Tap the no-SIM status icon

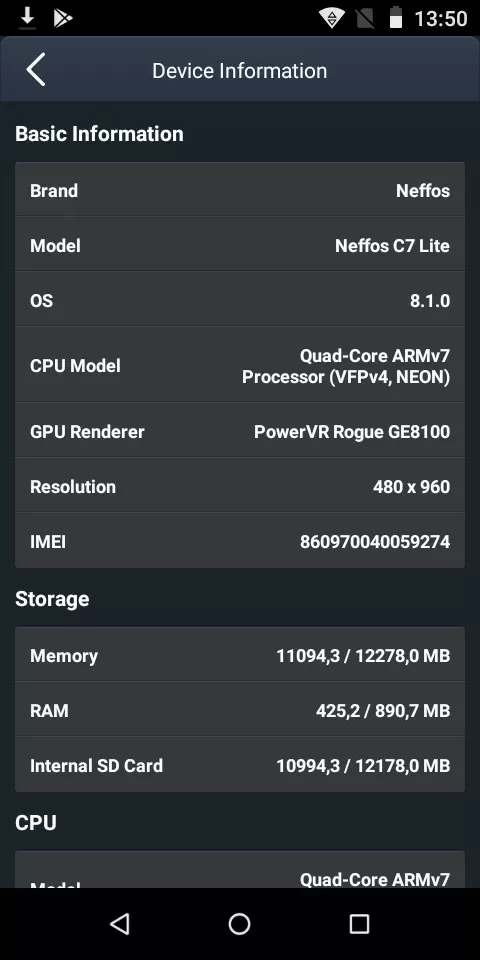point(365,18)
